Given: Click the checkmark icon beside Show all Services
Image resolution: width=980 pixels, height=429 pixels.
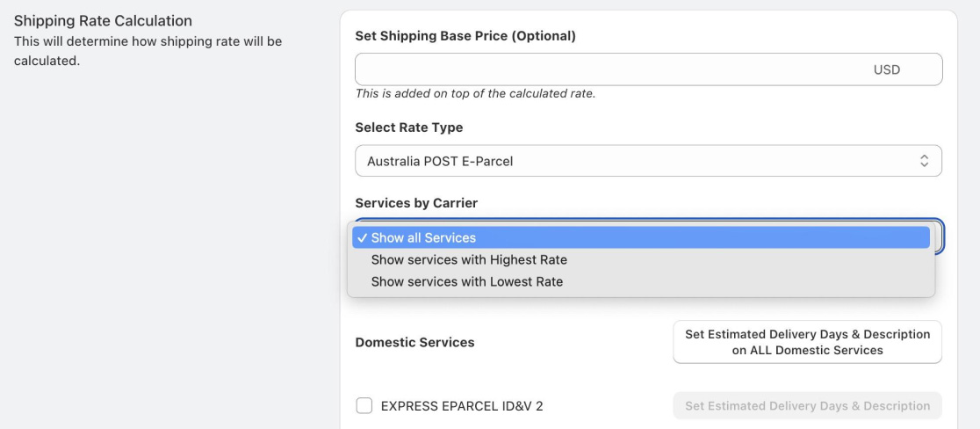Looking at the screenshot, I should pos(363,238).
